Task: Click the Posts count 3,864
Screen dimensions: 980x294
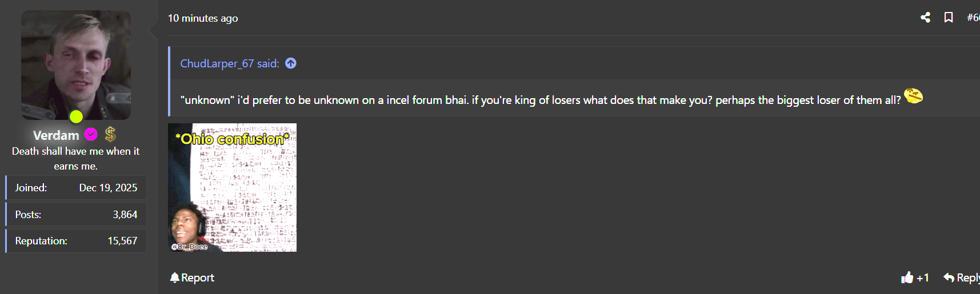Action: pyautogui.click(x=125, y=215)
